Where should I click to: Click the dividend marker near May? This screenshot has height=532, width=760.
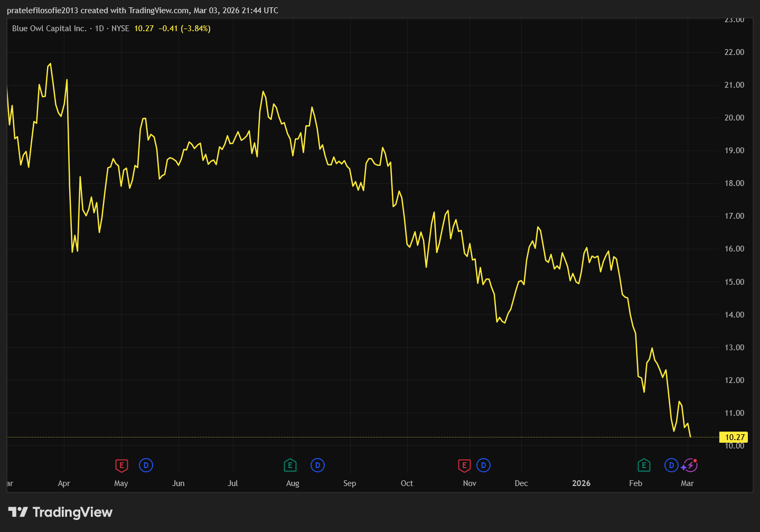click(146, 465)
